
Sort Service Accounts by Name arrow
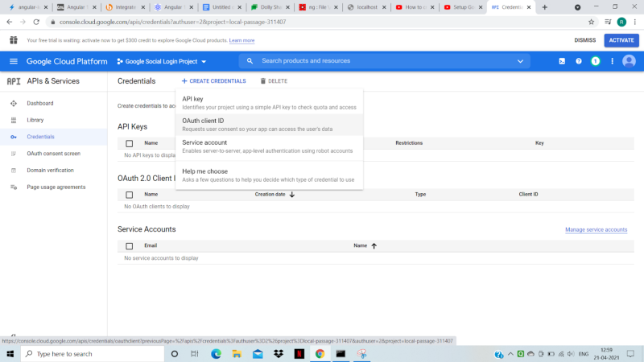pos(374,246)
